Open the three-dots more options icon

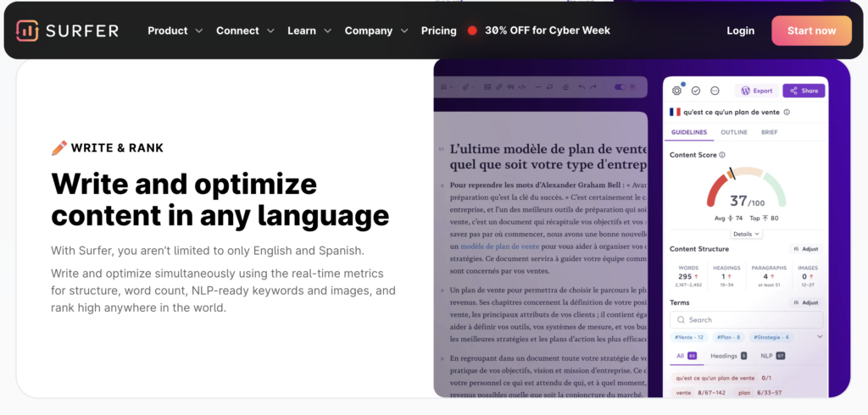pos(715,91)
